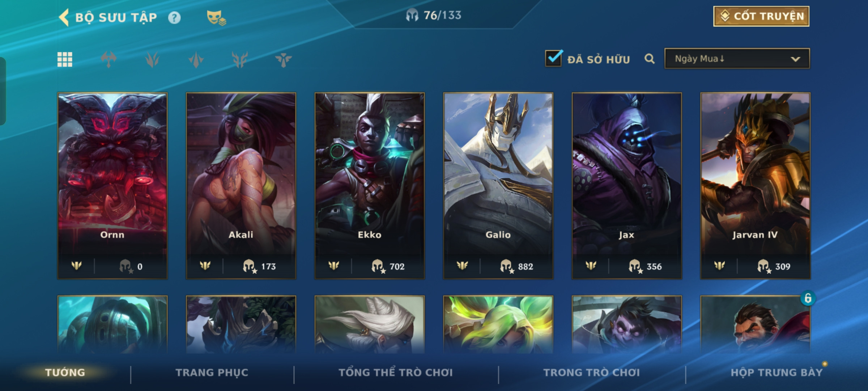The width and height of the screenshot is (868, 391).
Task: Expand the Ngày Mua sort dropdown
Action: point(737,59)
